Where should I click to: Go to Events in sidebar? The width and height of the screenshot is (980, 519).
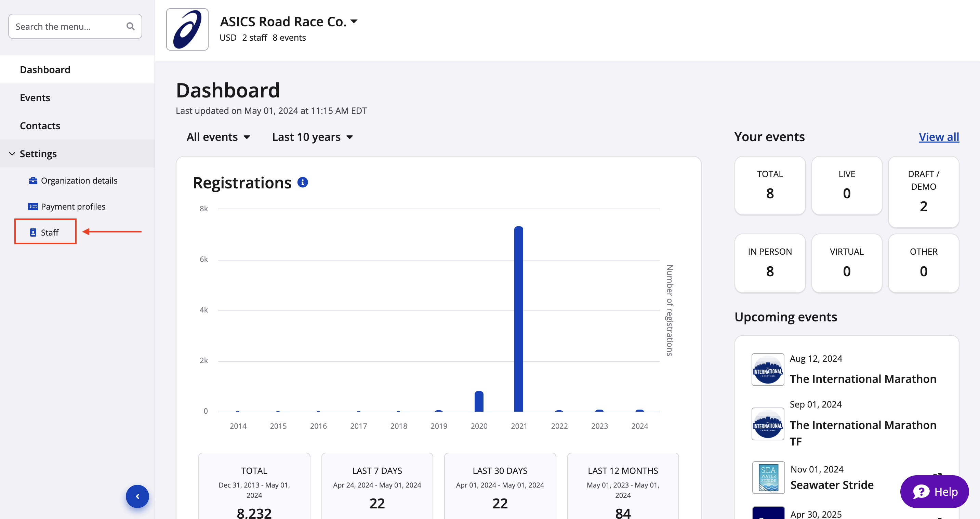[35, 98]
